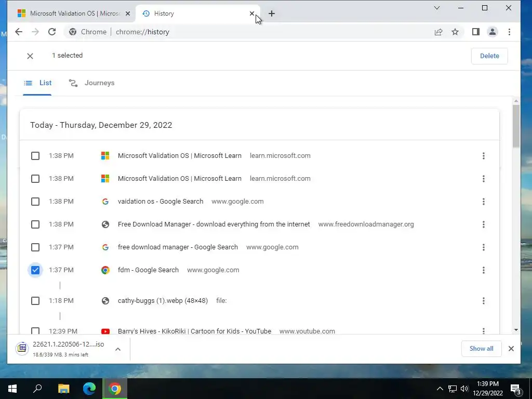532x399 pixels.
Task: Open the Free Download Manager history link
Action: click(x=214, y=224)
